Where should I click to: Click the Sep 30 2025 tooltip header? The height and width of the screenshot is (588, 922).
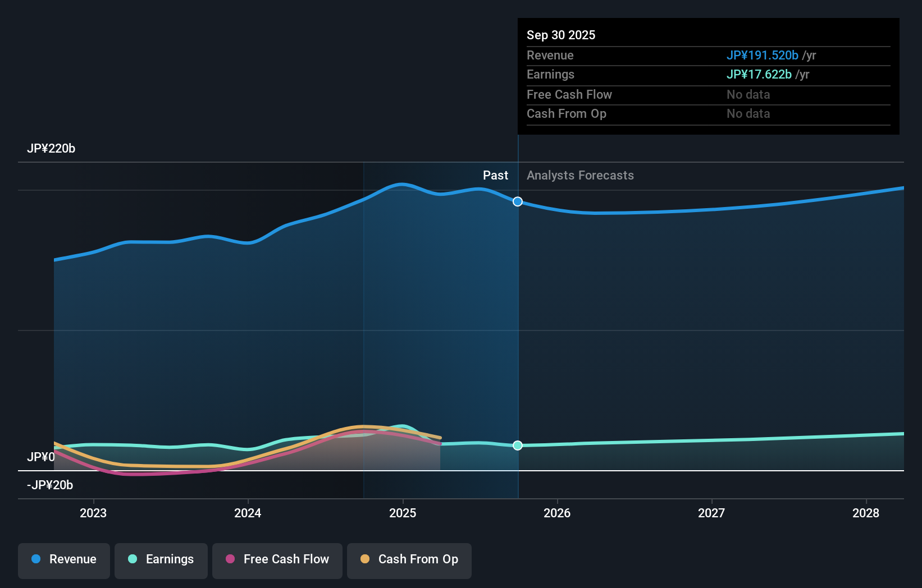point(560,35)
